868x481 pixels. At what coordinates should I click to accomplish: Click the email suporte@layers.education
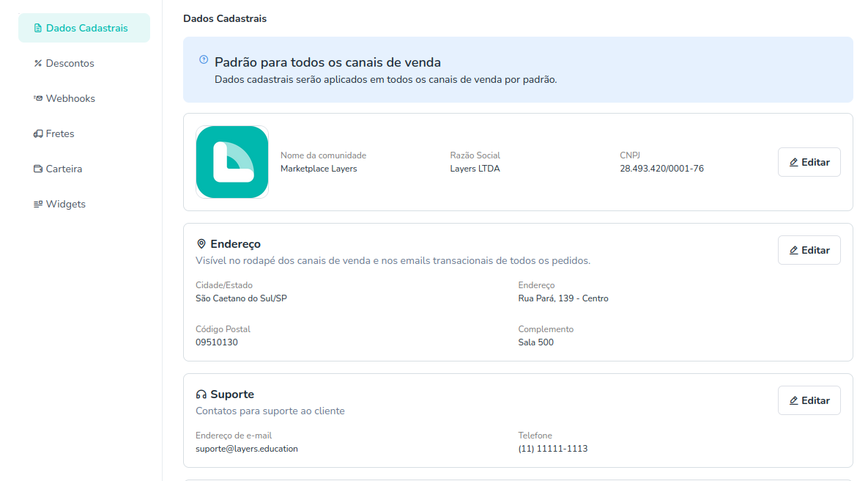(x=247, y=448)
